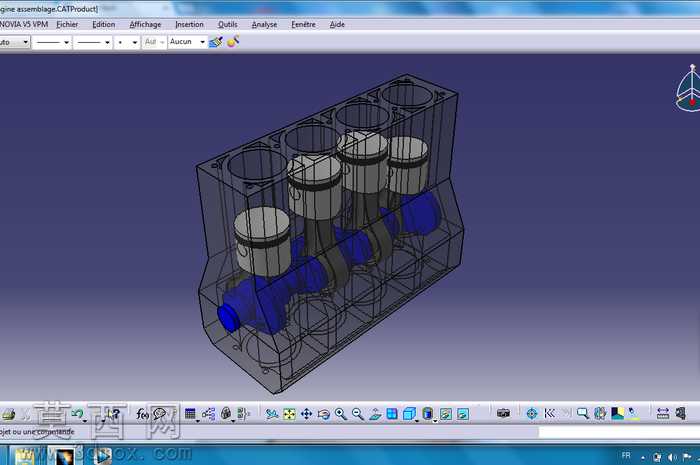Click the knowledge tree relations icon

208,414
